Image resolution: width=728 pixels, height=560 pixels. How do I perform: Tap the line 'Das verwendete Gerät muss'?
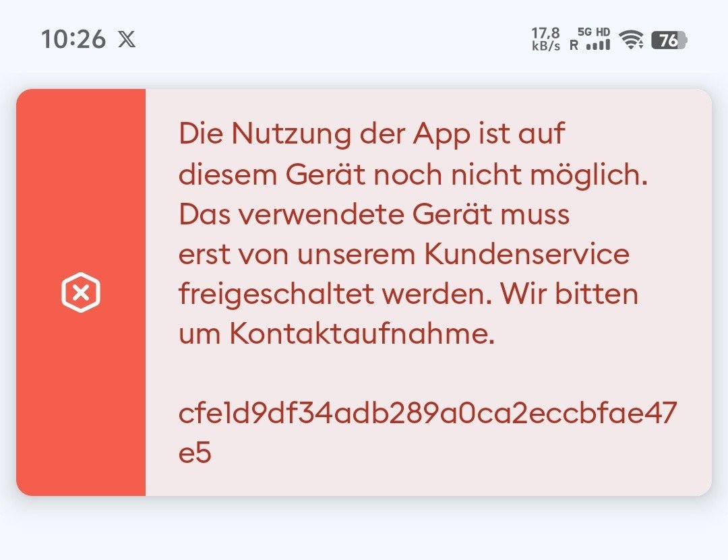pos(373,214)
